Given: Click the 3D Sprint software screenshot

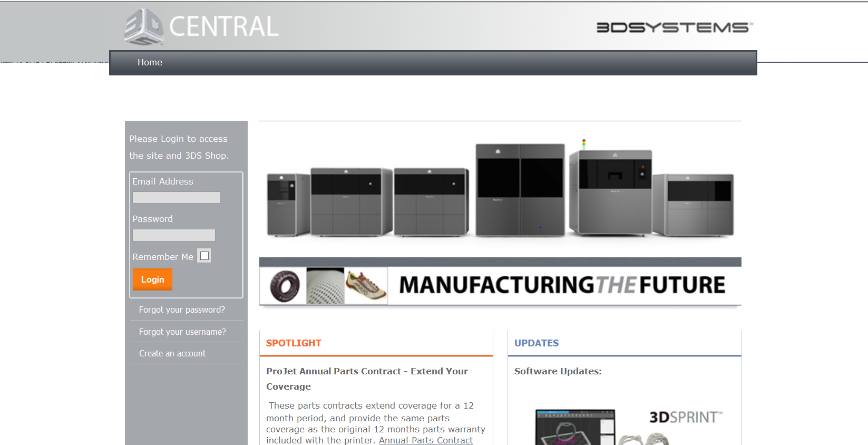Looking at the screenshot, I should pos(575,427).
